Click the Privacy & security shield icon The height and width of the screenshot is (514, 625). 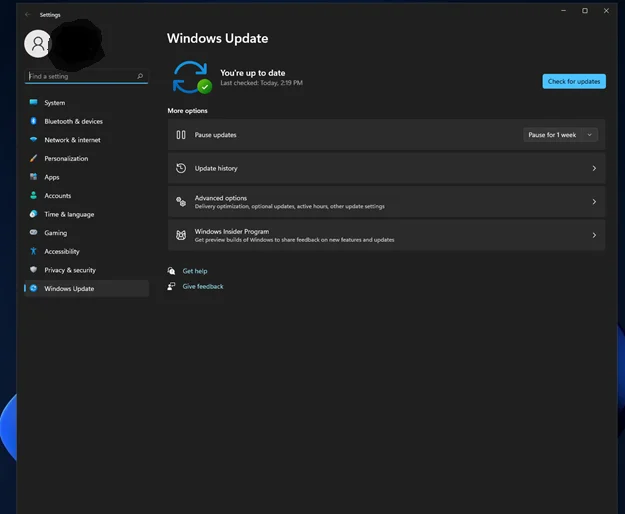click(x=33, y=270)
